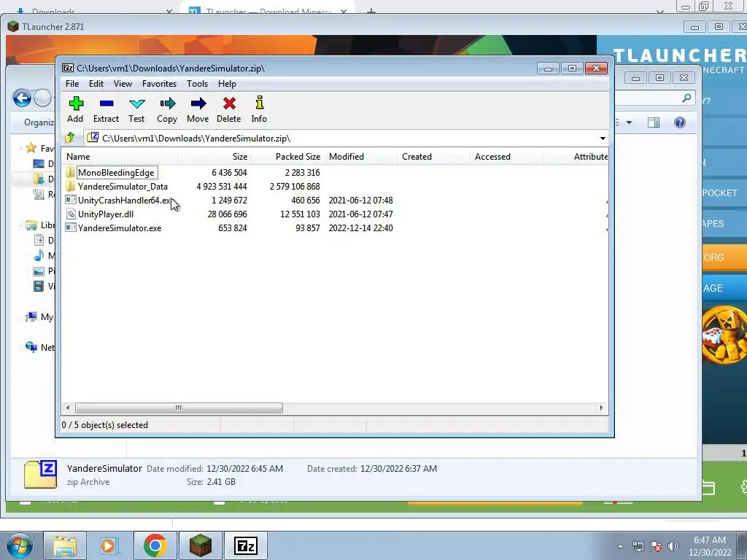The image size is (747, 560).
Task: Click the YandereSimulator.exe file icon
Action: 71,227
